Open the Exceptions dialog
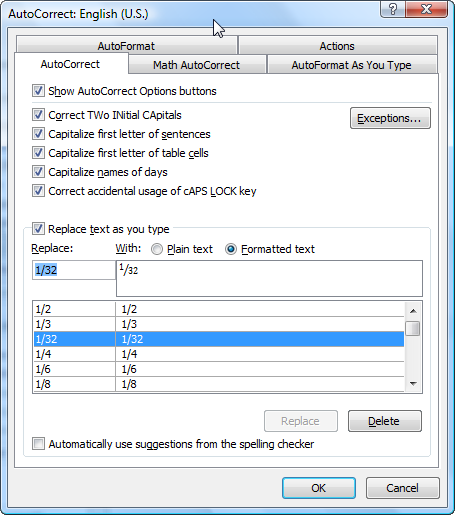The image size is (455, 515). pyautogui.click(x=390, y=118)
